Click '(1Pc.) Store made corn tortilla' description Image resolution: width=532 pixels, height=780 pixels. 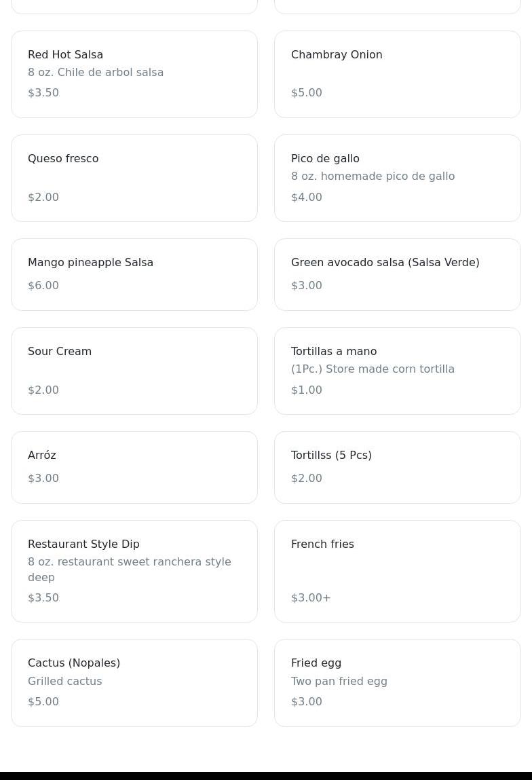tap(373, 369)
